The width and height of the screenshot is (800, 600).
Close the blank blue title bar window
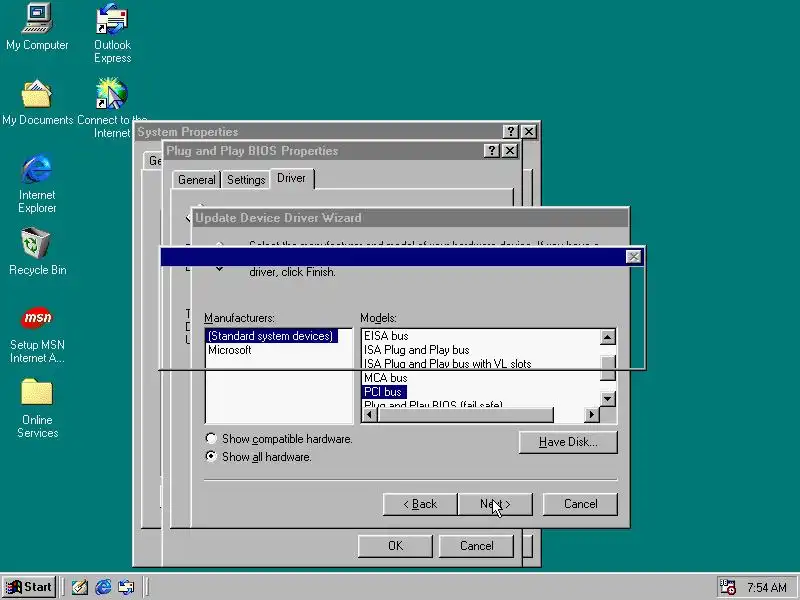tap(633, 257)
